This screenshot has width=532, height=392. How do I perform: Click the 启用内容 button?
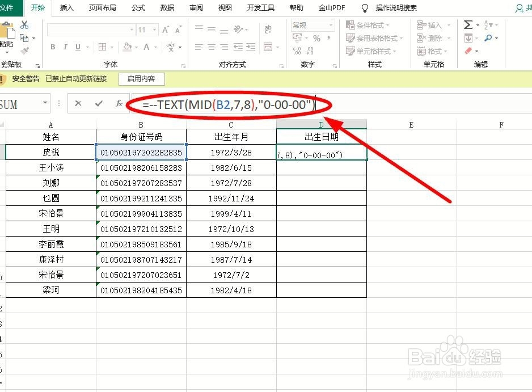[141, 79]
